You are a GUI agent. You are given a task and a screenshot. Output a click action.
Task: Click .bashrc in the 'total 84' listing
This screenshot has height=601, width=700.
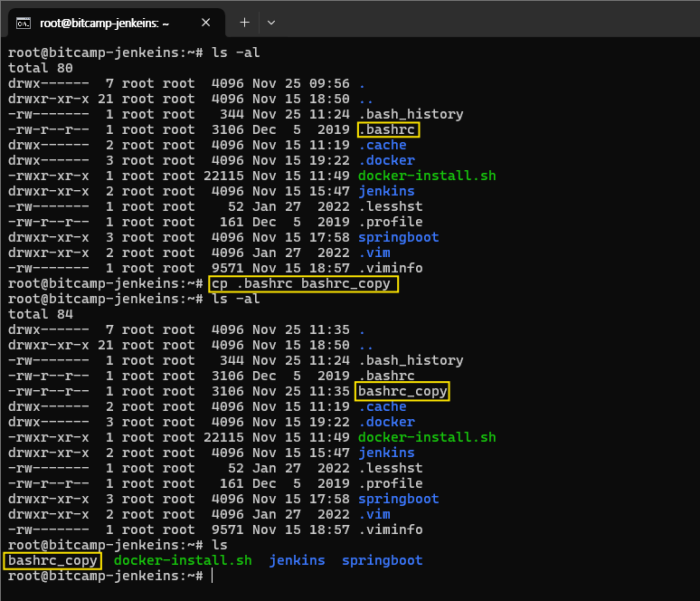386,376
